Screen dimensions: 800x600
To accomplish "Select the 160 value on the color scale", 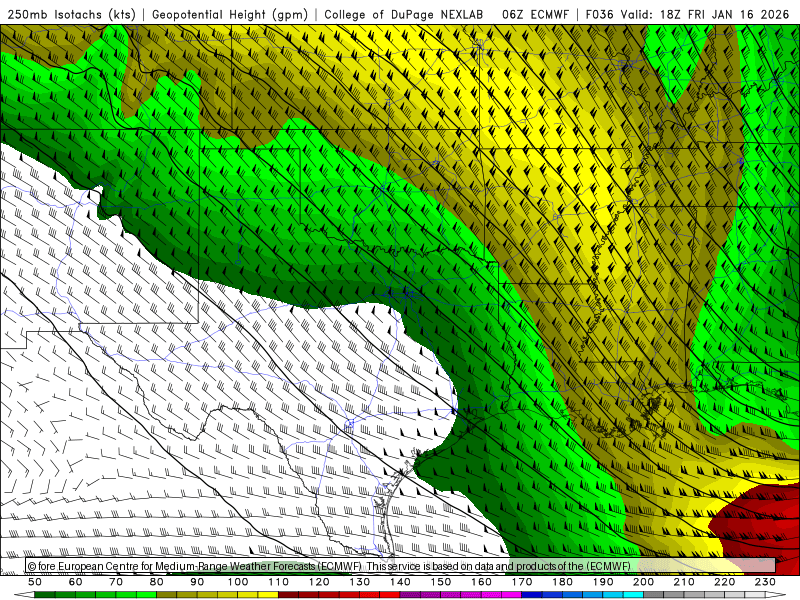I will pyautogui.click(x=481, y=582).
